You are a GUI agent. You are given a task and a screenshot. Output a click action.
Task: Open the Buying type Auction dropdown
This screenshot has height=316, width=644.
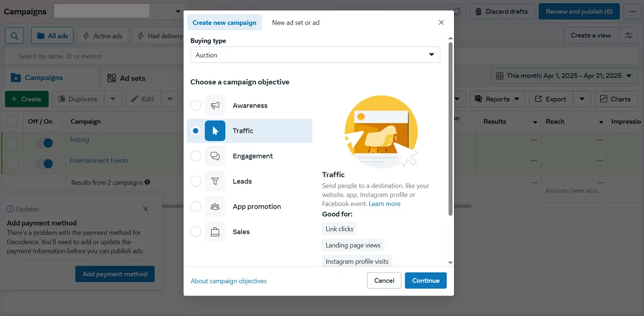[x=315, y=55]
